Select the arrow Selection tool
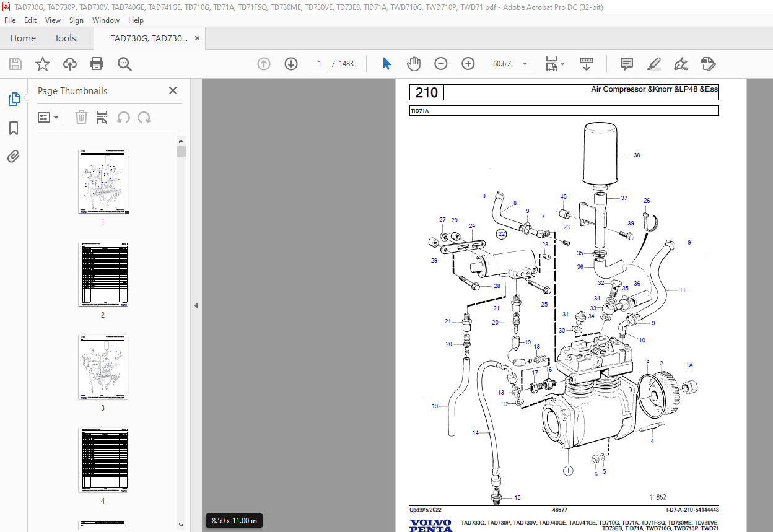 [x=387, y=64]
